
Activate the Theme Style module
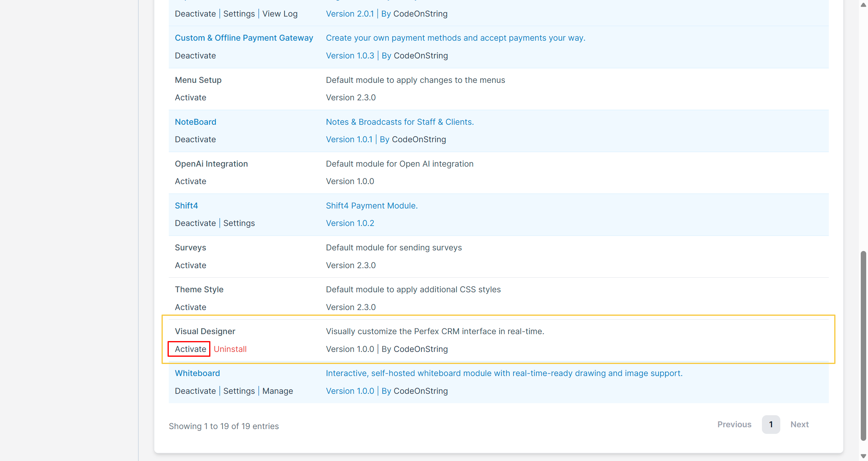190,307
